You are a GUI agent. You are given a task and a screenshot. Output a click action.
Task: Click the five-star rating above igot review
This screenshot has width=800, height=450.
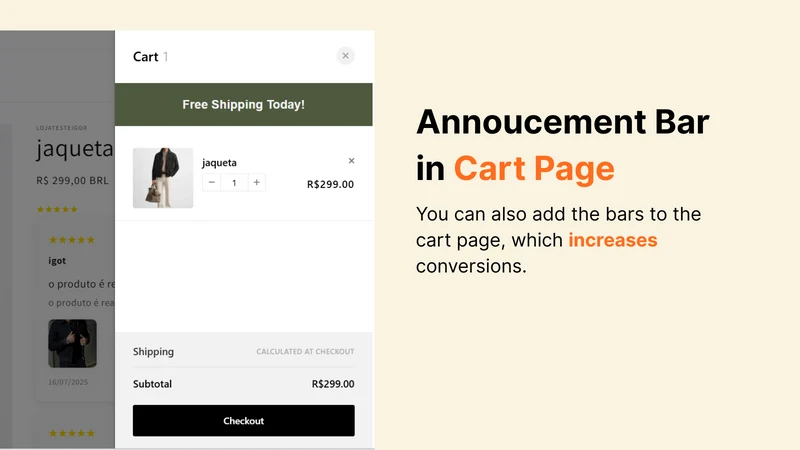(71, 240)
